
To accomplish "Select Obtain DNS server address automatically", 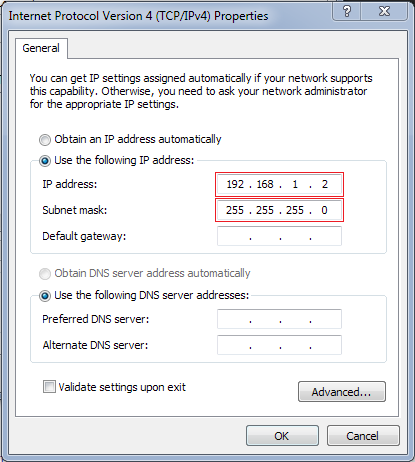I will point(45,274).
